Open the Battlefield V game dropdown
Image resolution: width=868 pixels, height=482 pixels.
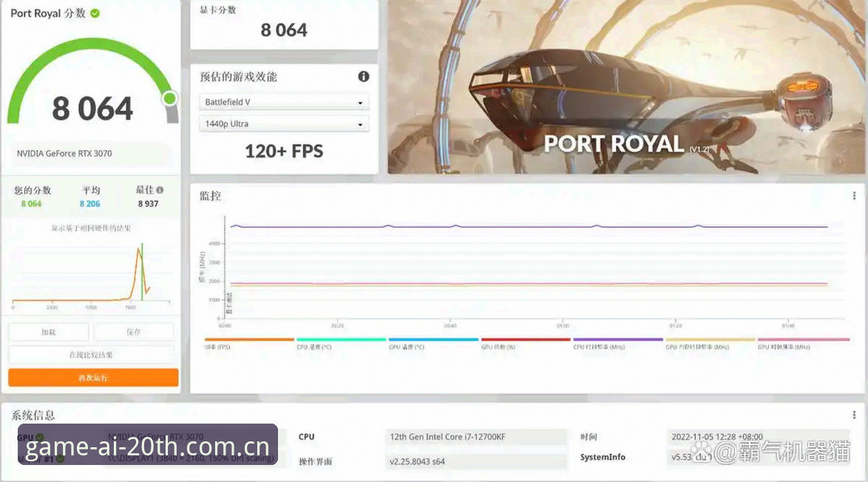pos(283,102)
